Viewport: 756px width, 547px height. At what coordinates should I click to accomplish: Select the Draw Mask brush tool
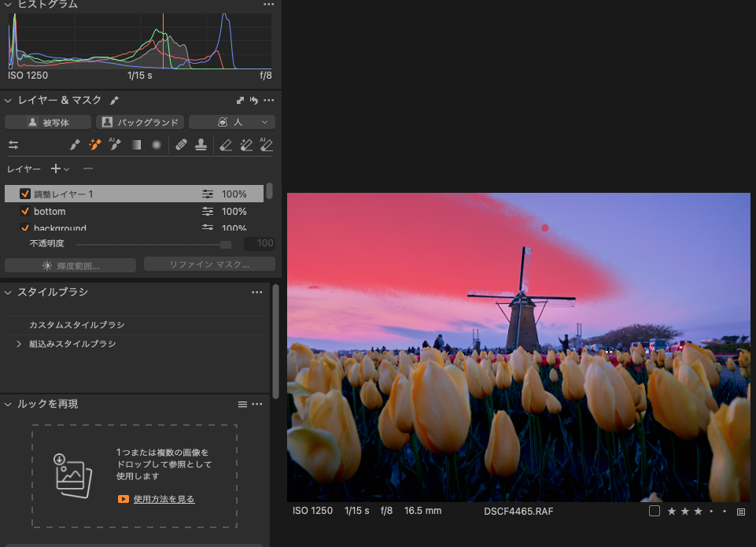coord(75,145)
